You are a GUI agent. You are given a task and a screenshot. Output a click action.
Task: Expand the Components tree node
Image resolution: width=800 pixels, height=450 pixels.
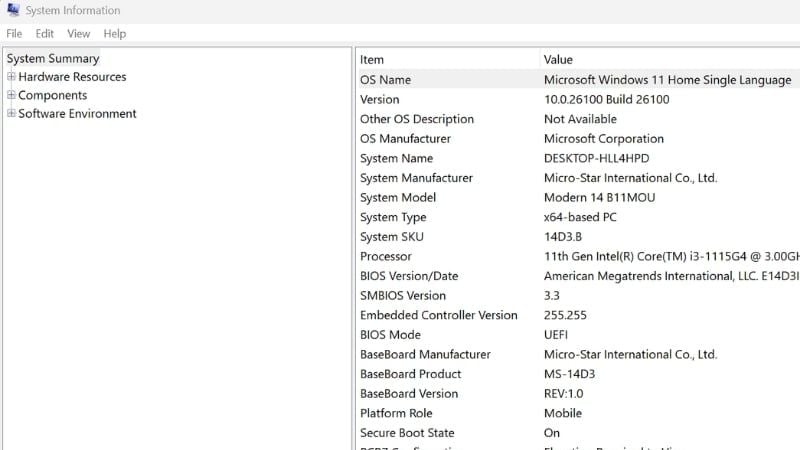[11, 96]
